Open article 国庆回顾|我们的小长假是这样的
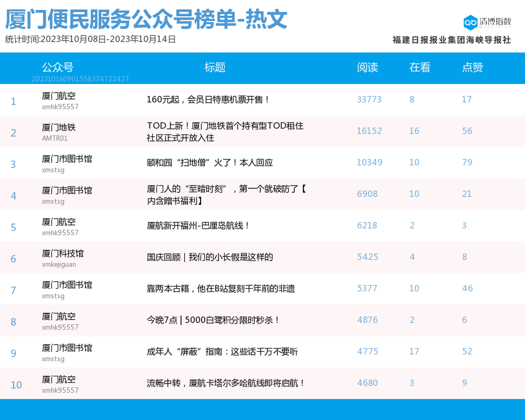The height and width of the screenshot is (420, 525). [210, 257]
